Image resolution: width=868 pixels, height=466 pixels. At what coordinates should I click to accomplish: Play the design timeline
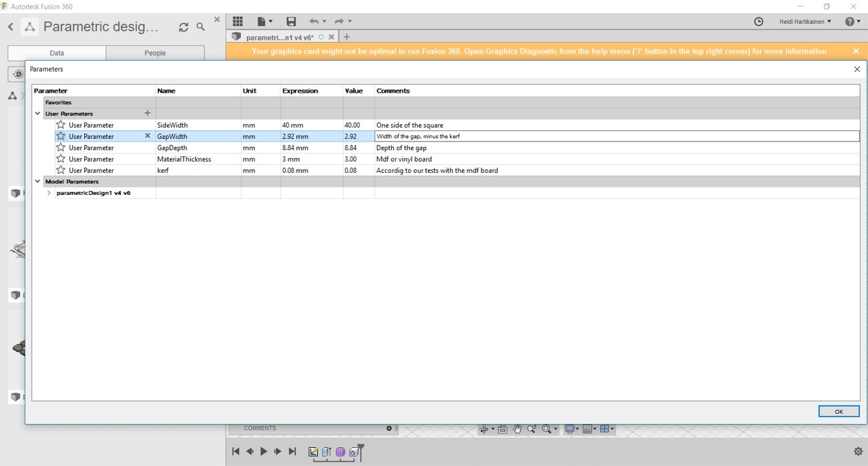(264, 452)
